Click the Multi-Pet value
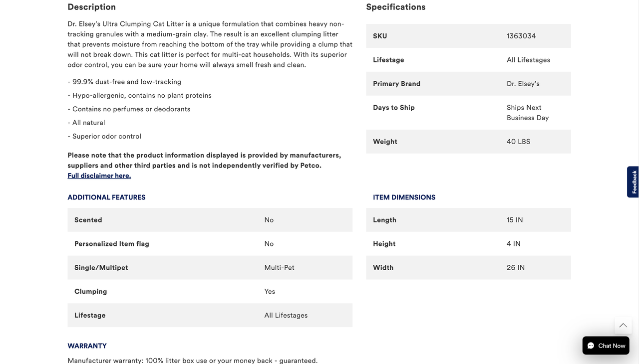 point(279,268)
